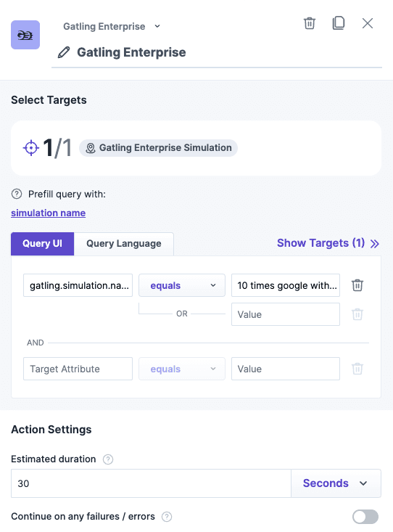Open the equals operator dropdown in first row
This screenshot has width=393, height=532.
click(182, 285)
